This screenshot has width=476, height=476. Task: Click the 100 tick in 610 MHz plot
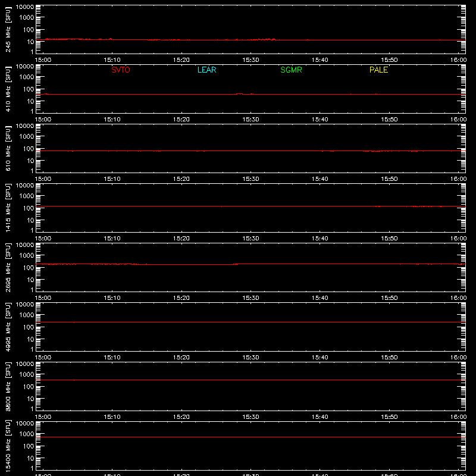pyautogui.click(x=29, y=149)
